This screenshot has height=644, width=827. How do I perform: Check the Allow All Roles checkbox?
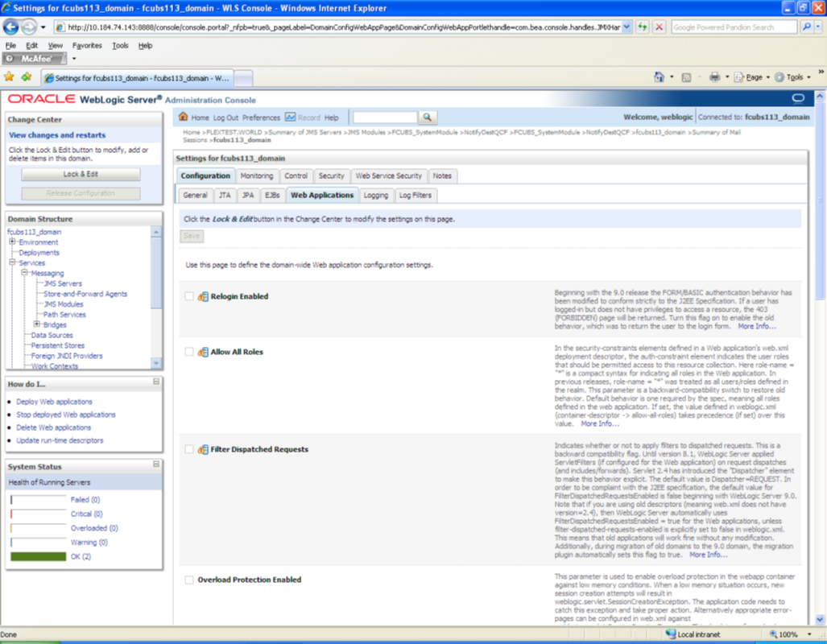click(188, 352)
